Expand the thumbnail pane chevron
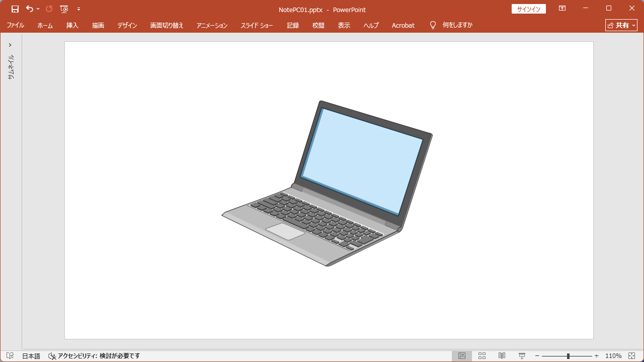 pos(10,44)
